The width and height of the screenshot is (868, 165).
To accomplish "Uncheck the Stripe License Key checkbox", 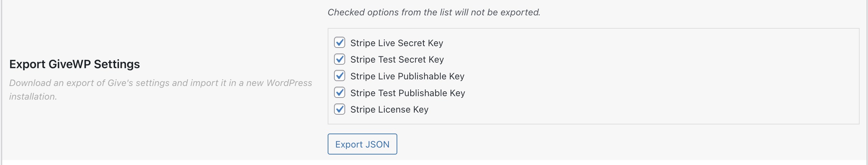I will [x=339, y=109].
